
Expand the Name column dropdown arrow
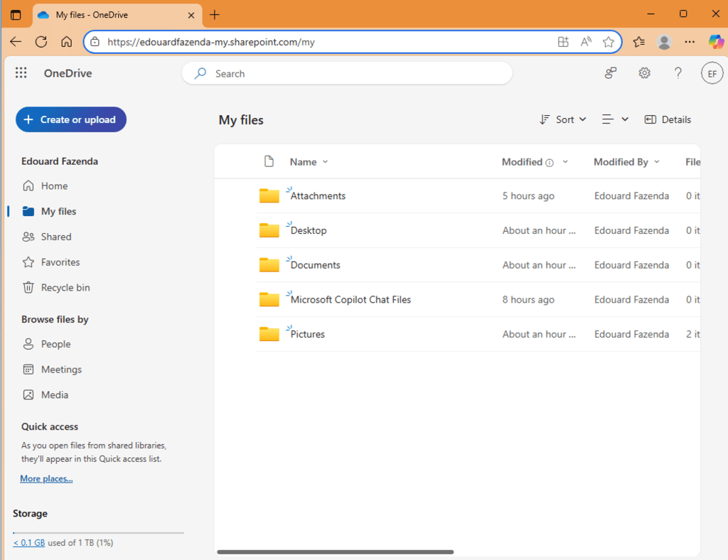(326, 162)
